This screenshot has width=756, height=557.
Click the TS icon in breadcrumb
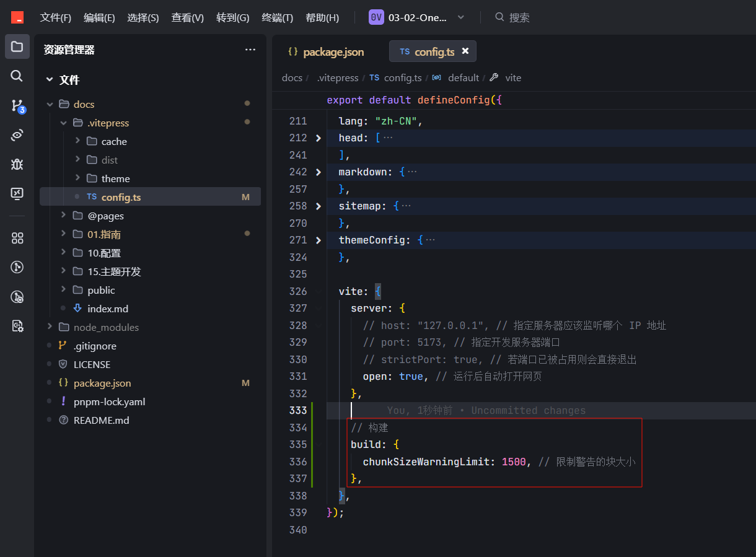[x=374, y=77]
